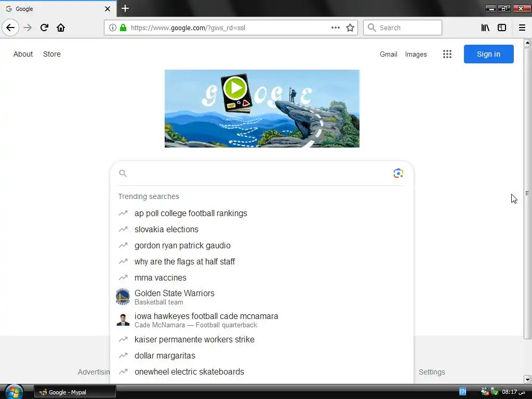Go back using the browser back arrow
Image resolution: width=532 pixels, height=399 pixels.
pos(10,28)
